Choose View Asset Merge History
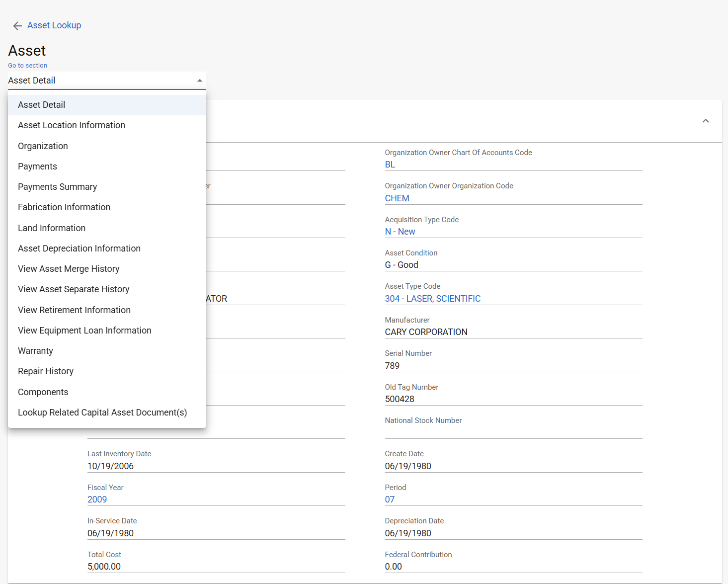 (x=69, y=269)
